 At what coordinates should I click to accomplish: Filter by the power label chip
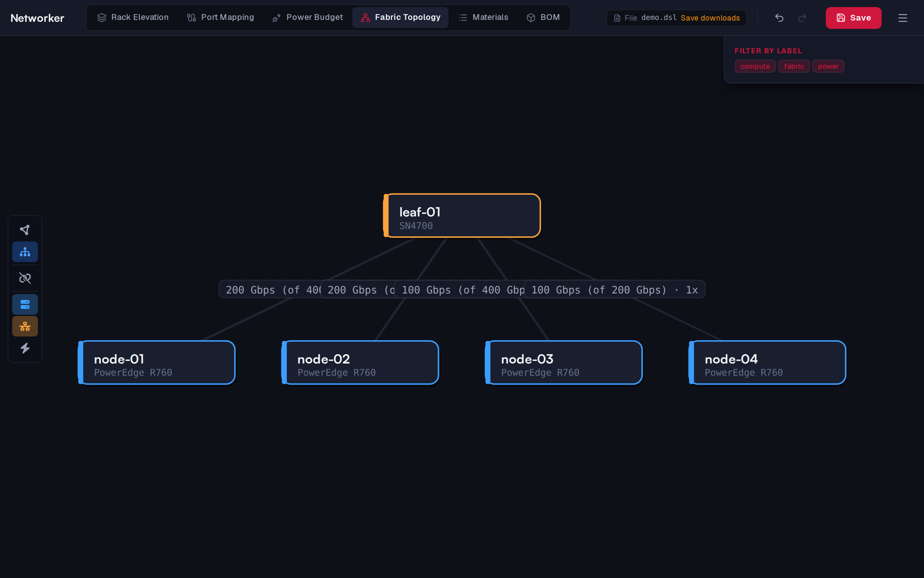(x=828, y=66)
